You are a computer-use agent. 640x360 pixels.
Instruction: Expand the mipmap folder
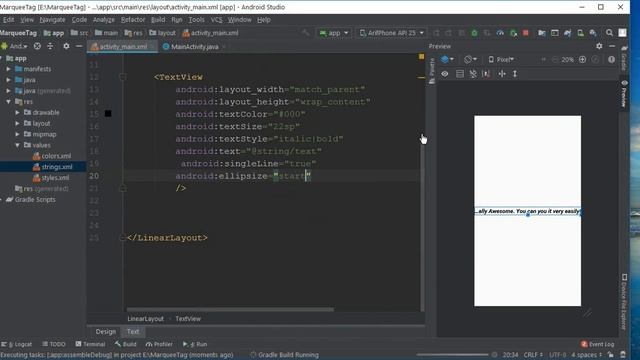pos(17,134)
